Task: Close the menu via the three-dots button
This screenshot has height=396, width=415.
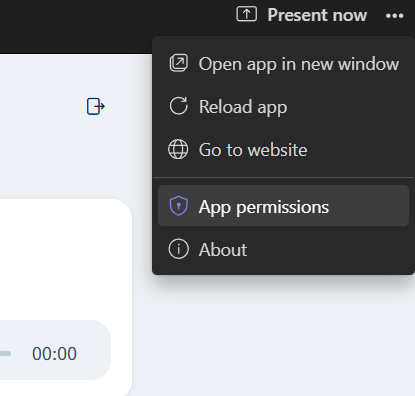Action: click(394, 15)
